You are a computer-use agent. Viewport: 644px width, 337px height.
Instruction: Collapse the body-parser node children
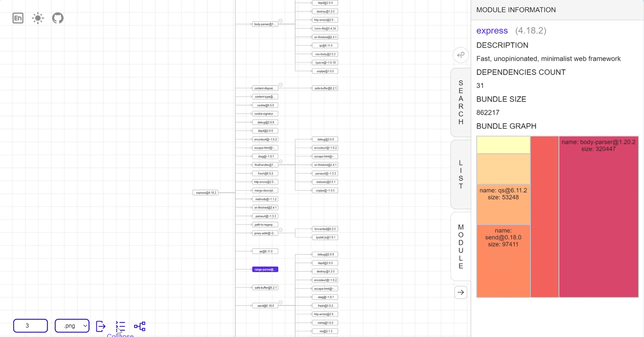pyautogui.click(x=281, y=21)
